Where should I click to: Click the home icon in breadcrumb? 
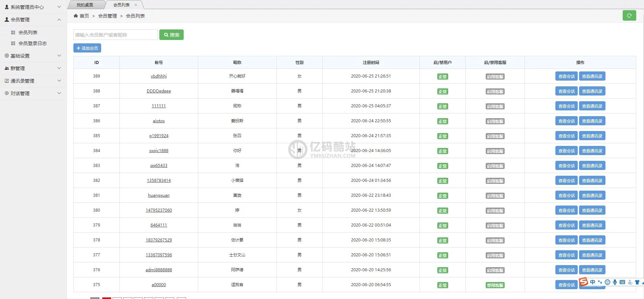click(76, 16)
